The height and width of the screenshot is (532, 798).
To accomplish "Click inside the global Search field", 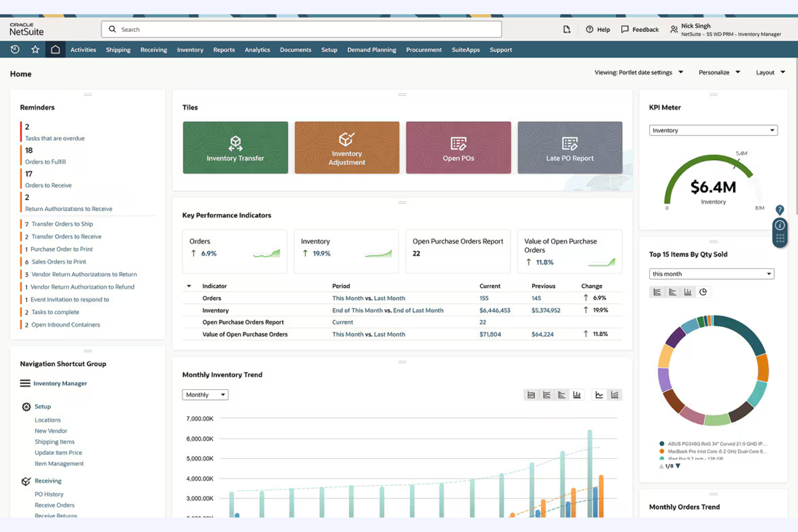I will click(300, 29).
